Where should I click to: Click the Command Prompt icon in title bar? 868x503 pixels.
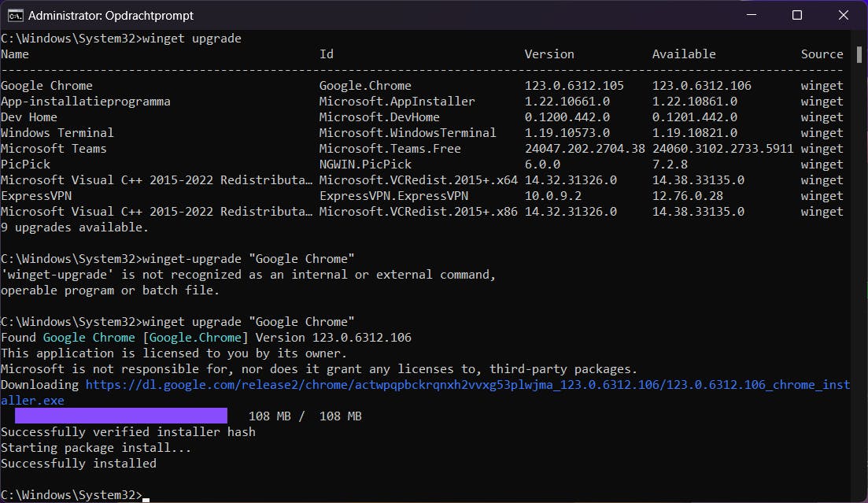15,15
